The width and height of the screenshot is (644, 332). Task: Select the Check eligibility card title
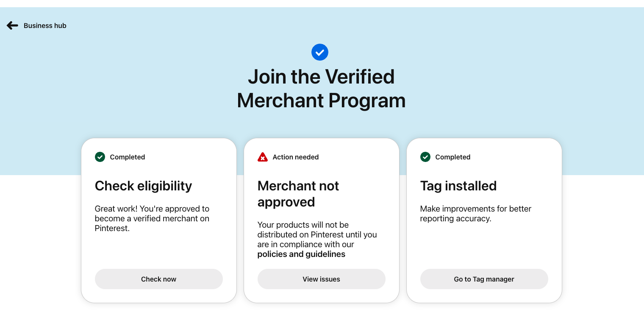click(143, 186)
